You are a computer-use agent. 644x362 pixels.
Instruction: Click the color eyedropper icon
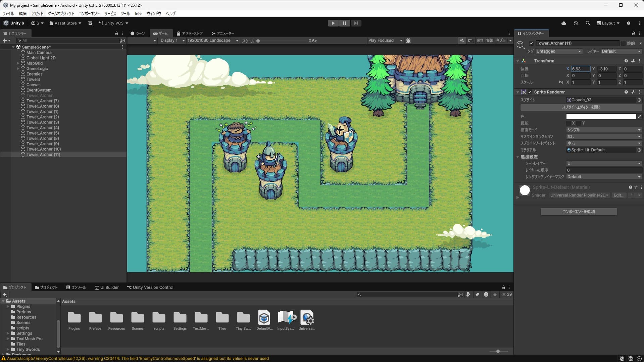639,116
